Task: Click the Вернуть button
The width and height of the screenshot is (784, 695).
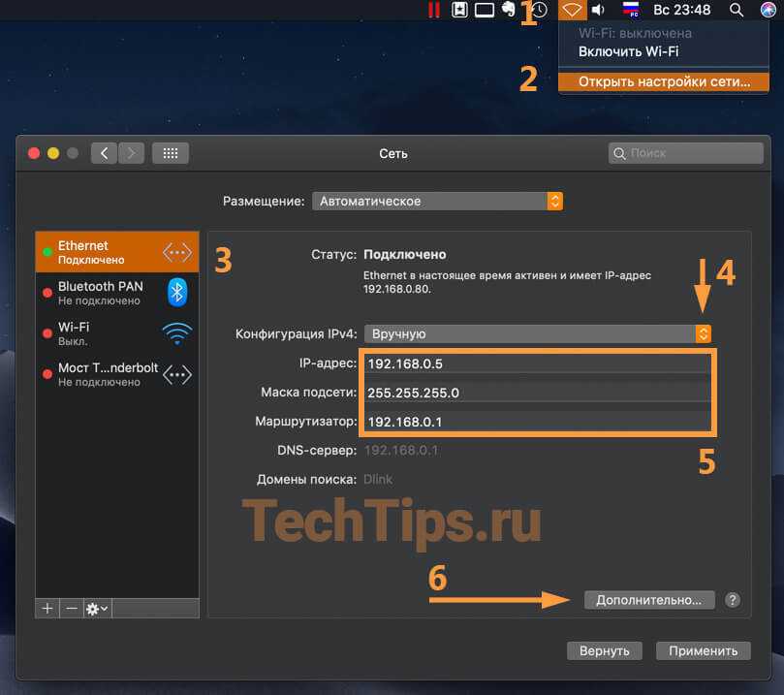Action: point(605,651)
